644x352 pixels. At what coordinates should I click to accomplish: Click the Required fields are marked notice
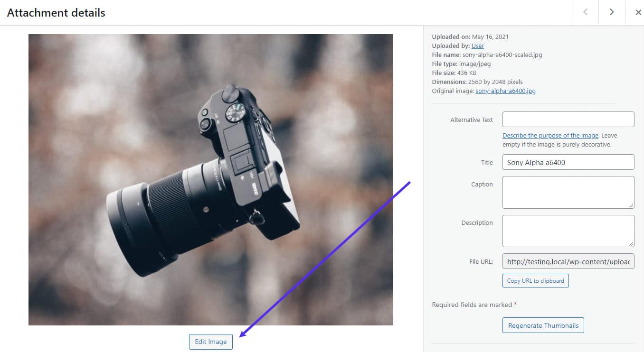474,305
